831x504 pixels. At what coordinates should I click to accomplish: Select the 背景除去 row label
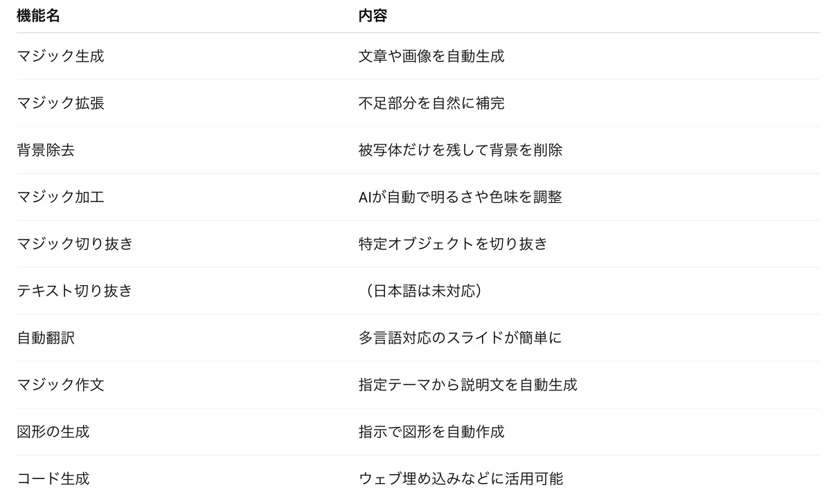(46, 150)
